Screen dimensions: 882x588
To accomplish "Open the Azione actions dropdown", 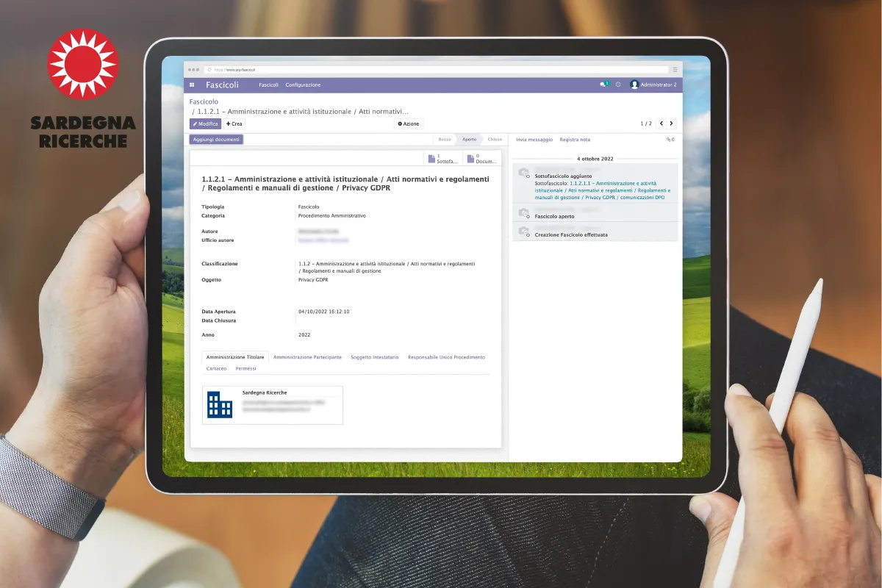I will coord(409,123).
